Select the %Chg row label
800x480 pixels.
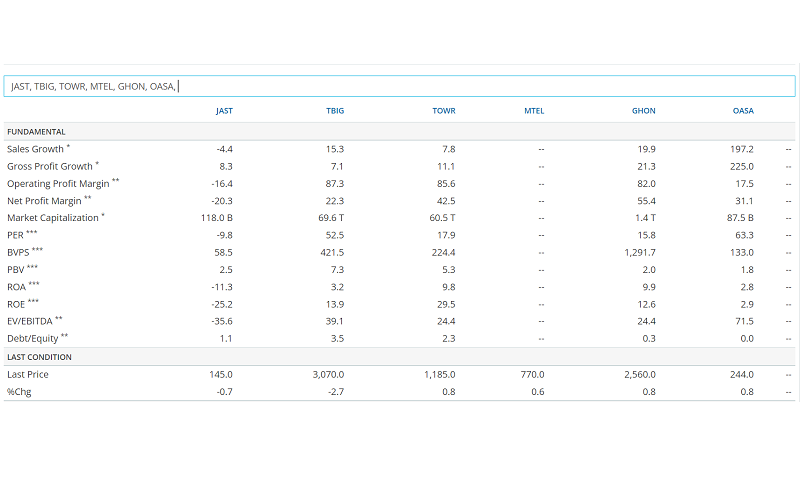coord(19,392)
